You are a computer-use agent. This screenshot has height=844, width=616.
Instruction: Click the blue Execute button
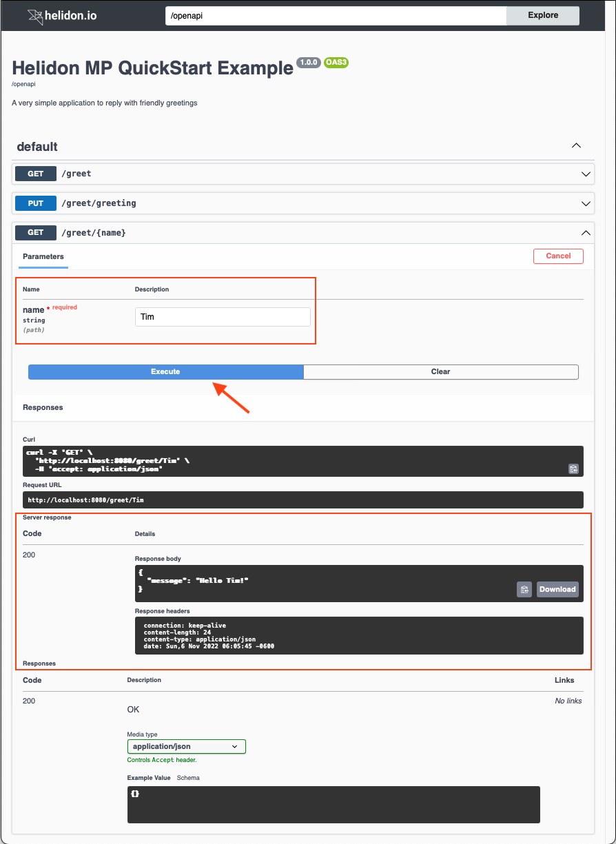pyautogui.click(x=165, y=371)
